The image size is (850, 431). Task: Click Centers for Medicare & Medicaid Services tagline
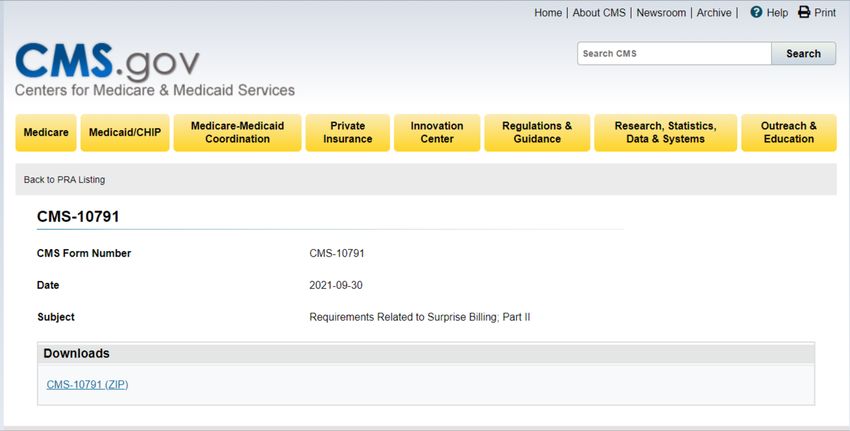coord(155,90)
